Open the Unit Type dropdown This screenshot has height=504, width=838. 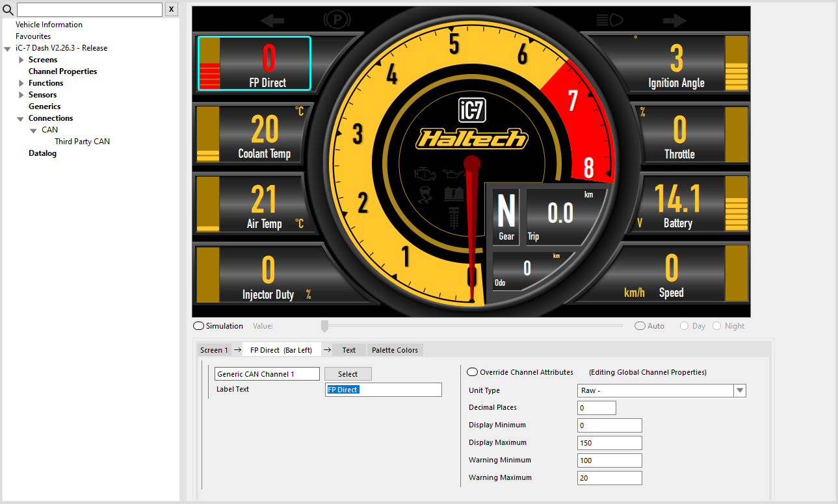(739, 390)
